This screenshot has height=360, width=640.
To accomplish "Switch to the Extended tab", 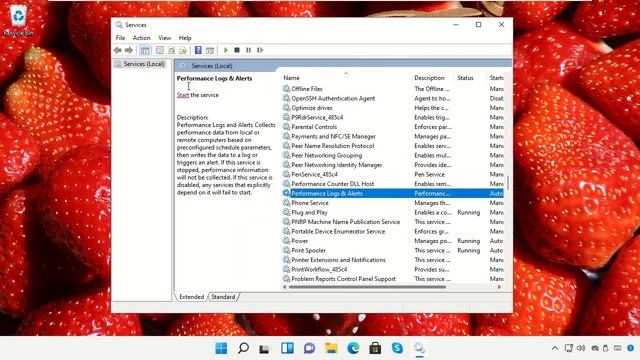I will click(191, 297).
